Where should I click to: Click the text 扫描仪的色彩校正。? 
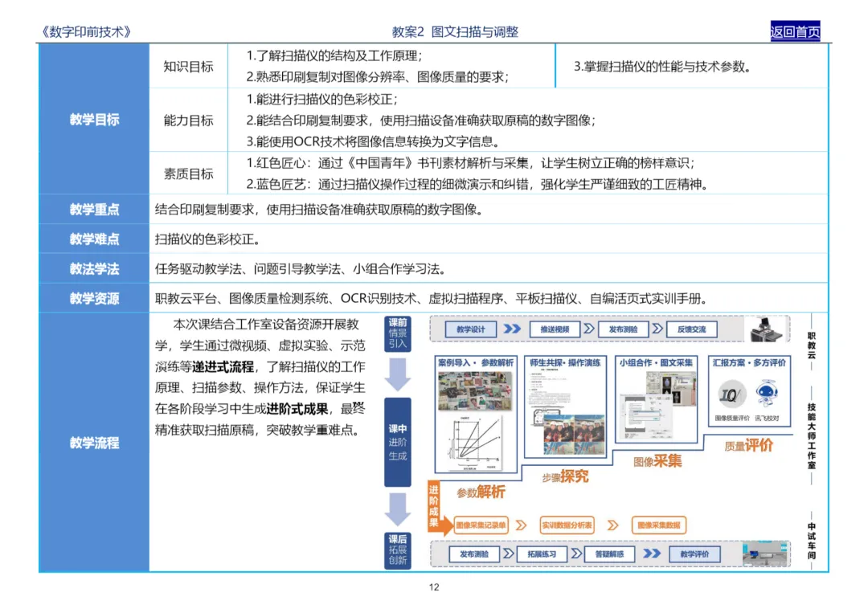(207, 239)
